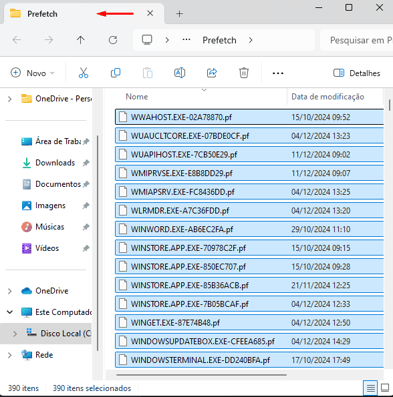This screenshot has width=393, height=397.
Task: Refresh the Prefetch folder view
Action: click(113, 40)
